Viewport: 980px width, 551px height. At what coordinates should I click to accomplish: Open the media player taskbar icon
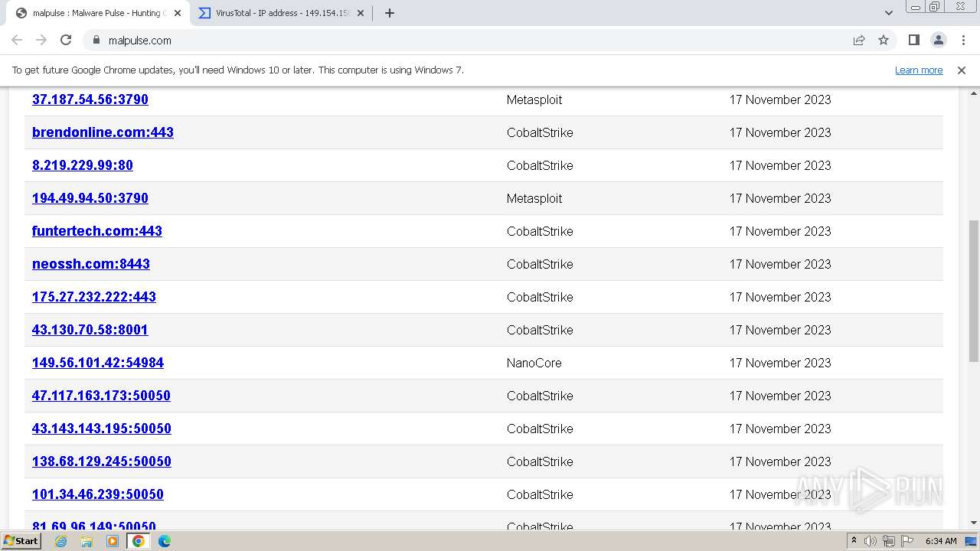(x=113, y=541)
